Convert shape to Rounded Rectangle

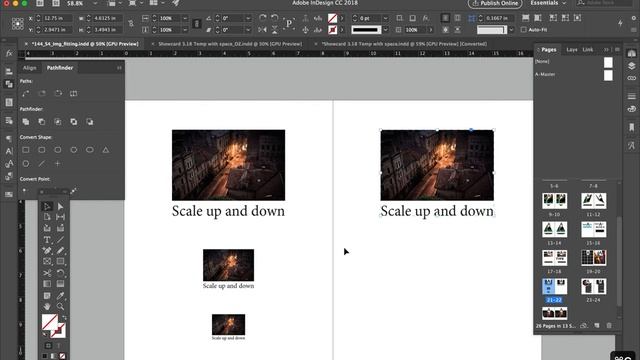[42, 150]
